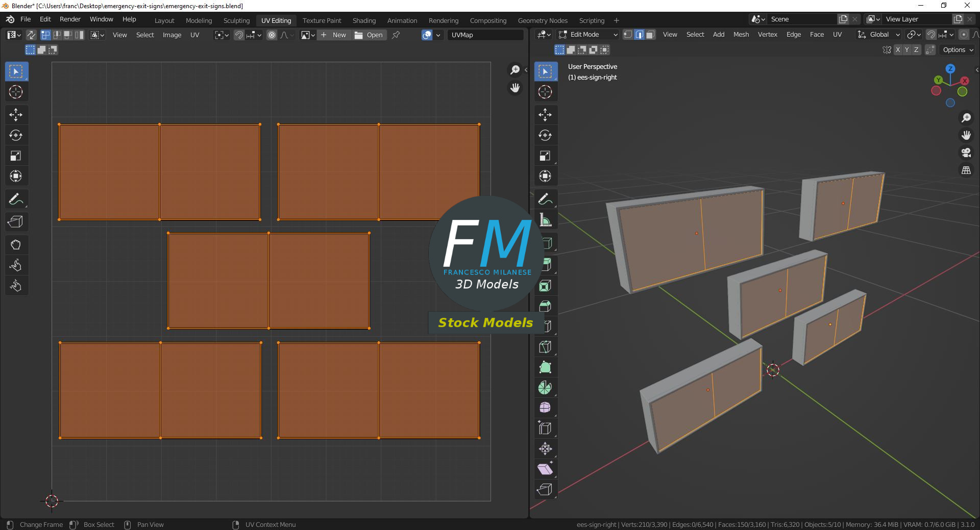Toggle UV sync selection
Viewport: 980px width, 530px height.
tap(31, 35)
